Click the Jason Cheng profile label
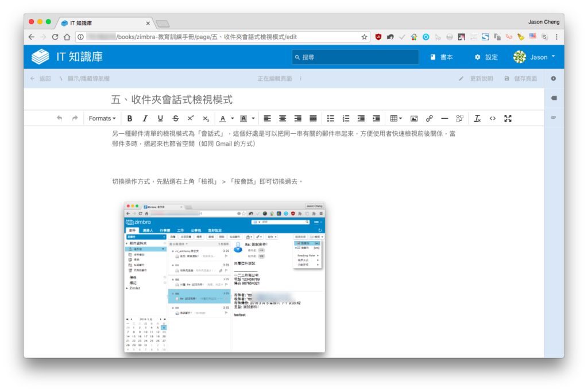Screen dimensions: 588x392 click(x=544, y=22)
